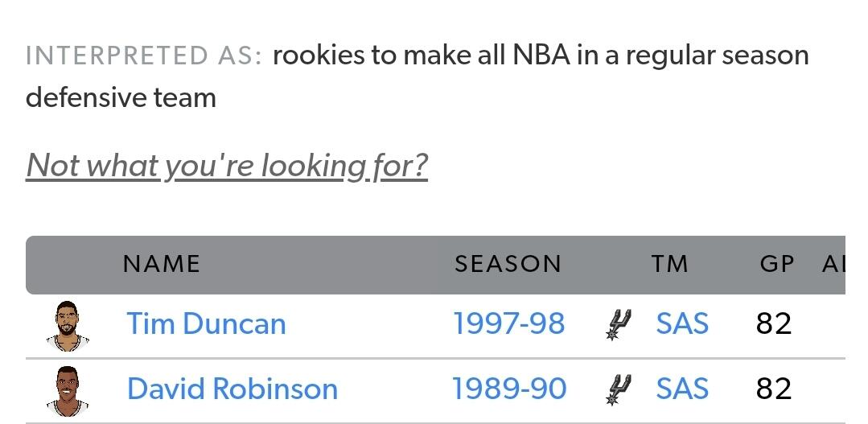This screenshot has width=868, height=424.
Task: Click Spurs logo in Tim Duncan row
Action: pyautogui.click(x=619, y=324)
